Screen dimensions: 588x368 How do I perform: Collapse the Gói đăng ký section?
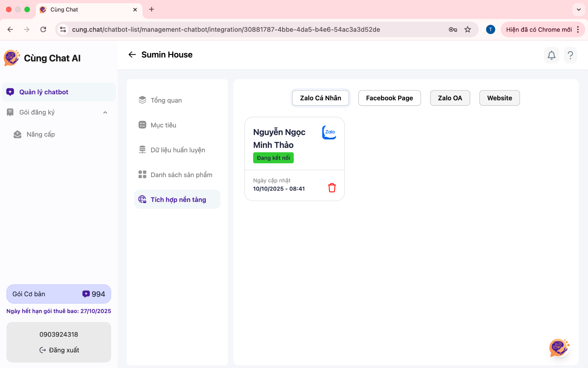(105, 112)
